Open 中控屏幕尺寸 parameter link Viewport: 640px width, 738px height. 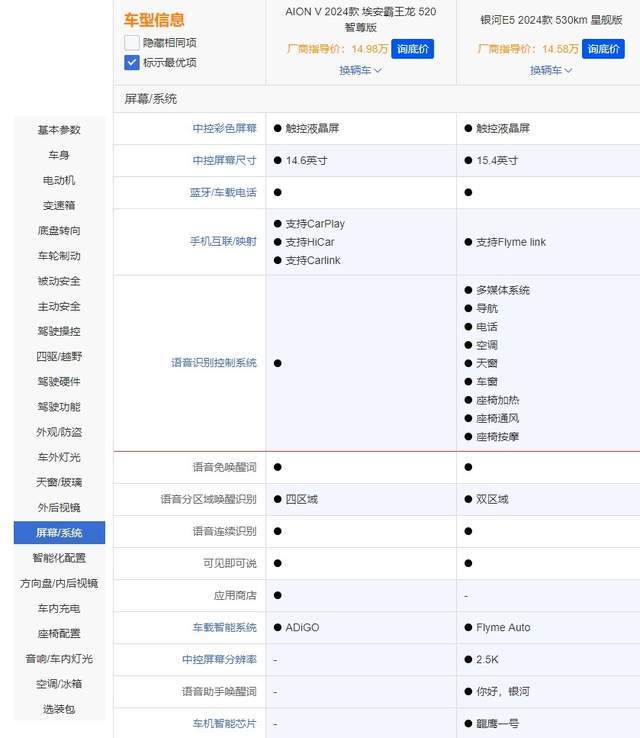pos(224,160)
